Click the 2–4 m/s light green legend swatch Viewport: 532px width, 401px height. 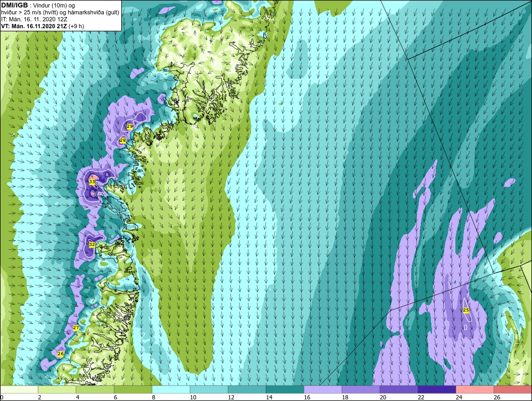coord(57,389)
